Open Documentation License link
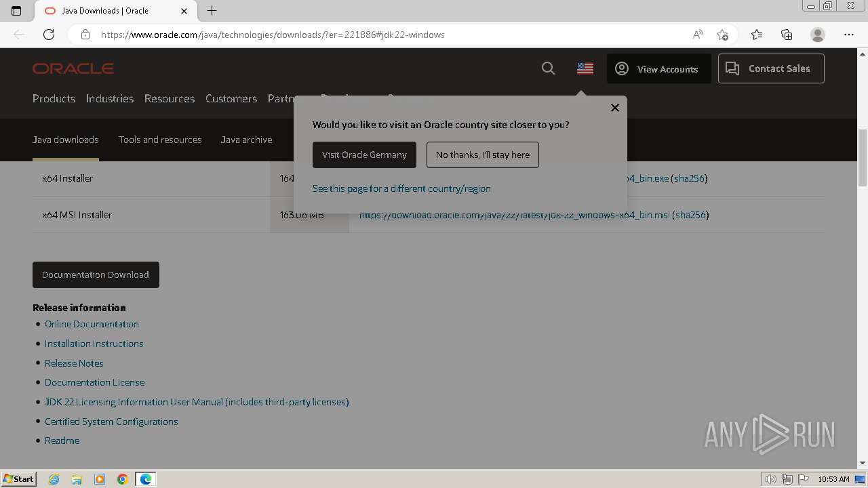Image resolution: width=868 pixels, height=488 pixels. click(x=95, y=382)
